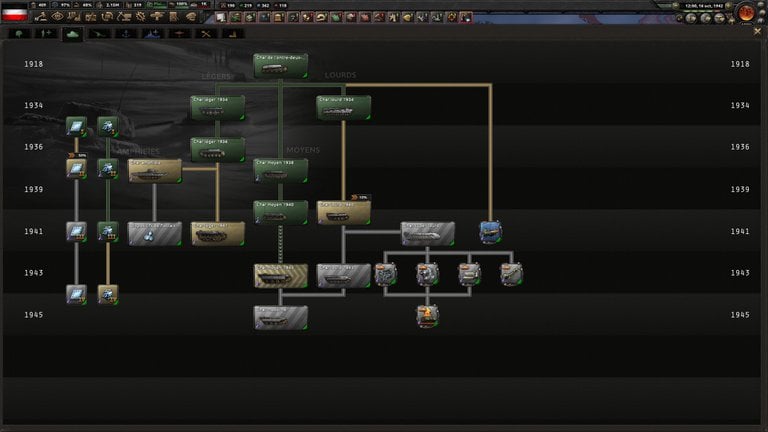Close the research panel with X button
This screenshot has width=768, height=432.
click(x=757, y=31)
